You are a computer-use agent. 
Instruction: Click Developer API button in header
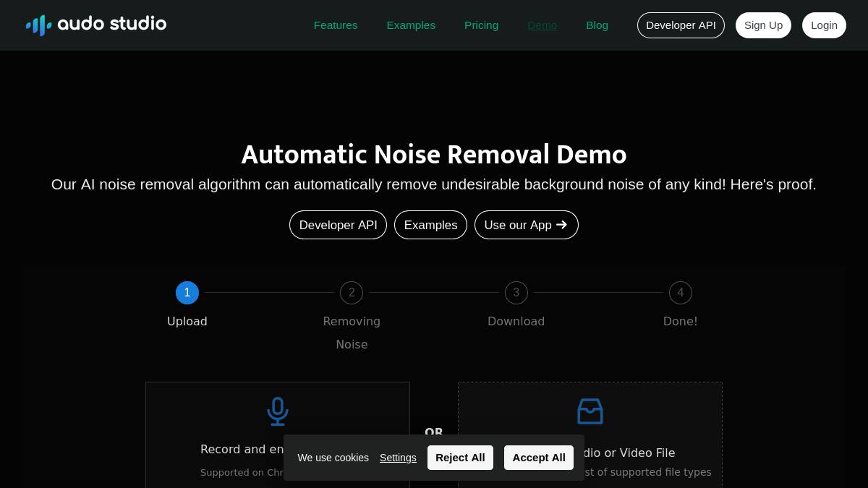[681, 25]
